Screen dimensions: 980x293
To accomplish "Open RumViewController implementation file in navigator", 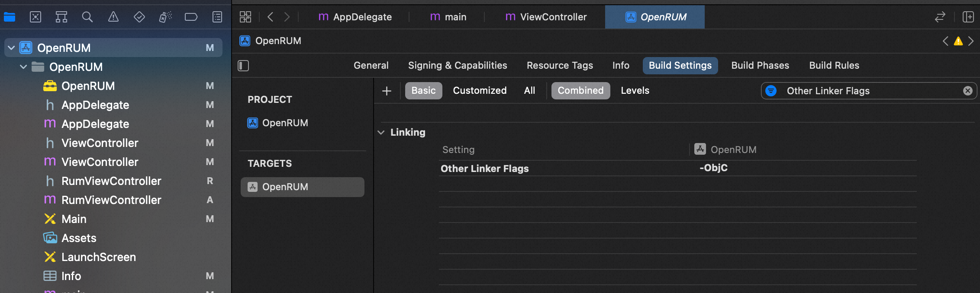I will tap(111, 200).
